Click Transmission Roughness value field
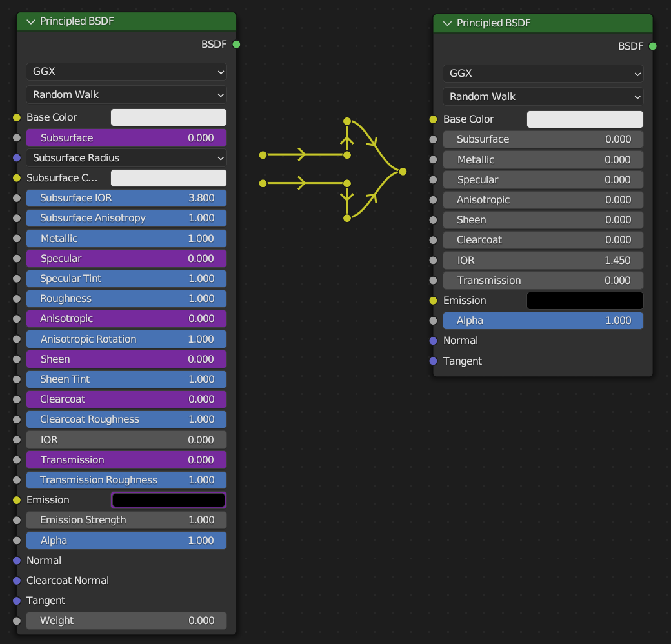The width and height of the screenshot is (671, 644). (x=126, y=479)
